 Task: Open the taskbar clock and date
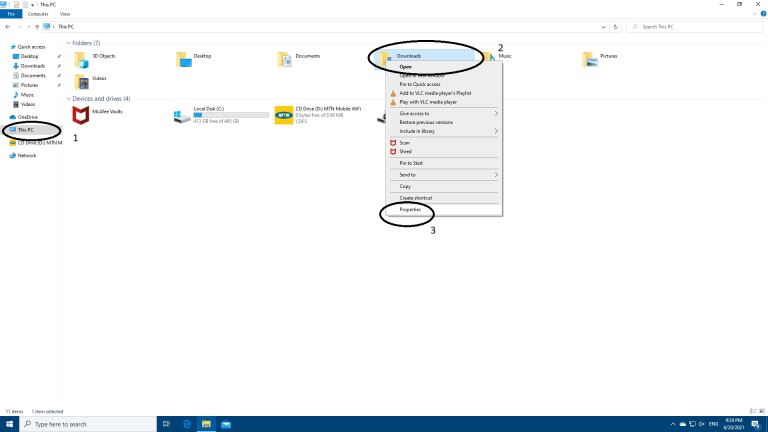pyautogui.click(x=734, y=424)
